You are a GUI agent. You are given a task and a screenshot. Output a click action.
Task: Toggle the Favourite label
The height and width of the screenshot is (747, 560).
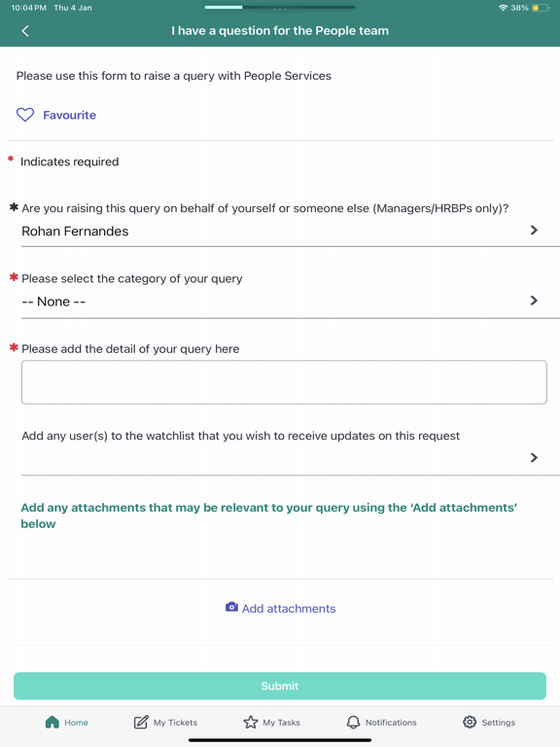click(x=70, y=115)
